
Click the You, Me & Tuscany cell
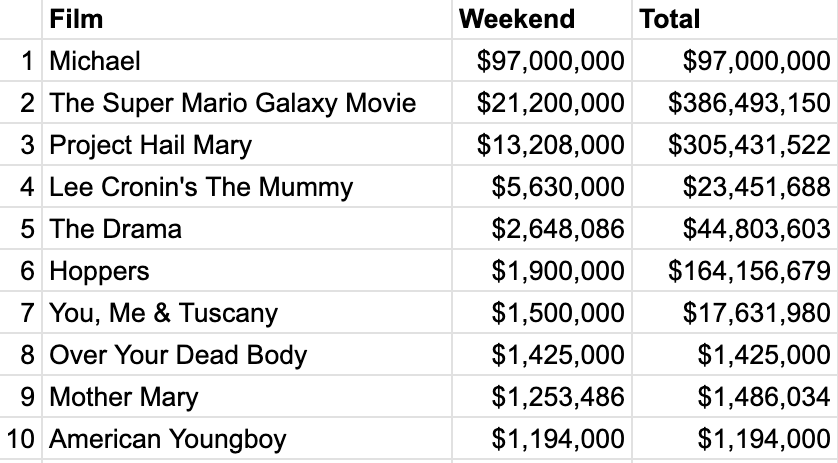click(247, 313)
